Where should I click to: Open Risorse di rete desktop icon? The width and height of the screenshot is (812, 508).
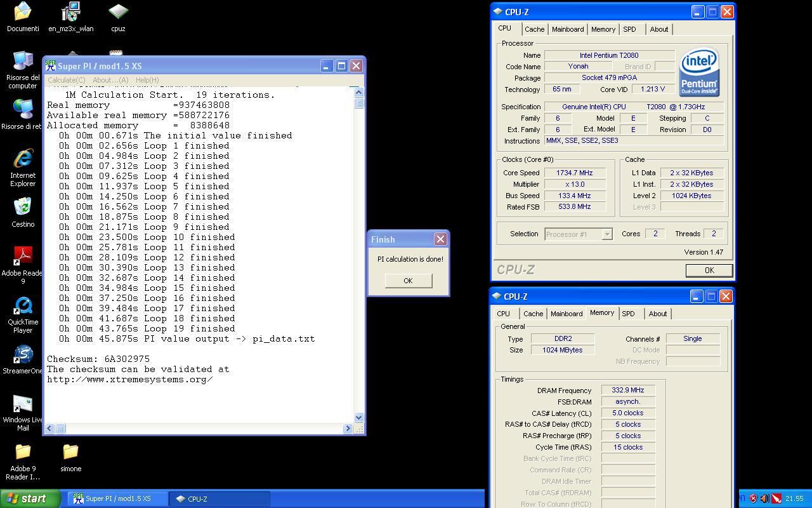point(23,114)
